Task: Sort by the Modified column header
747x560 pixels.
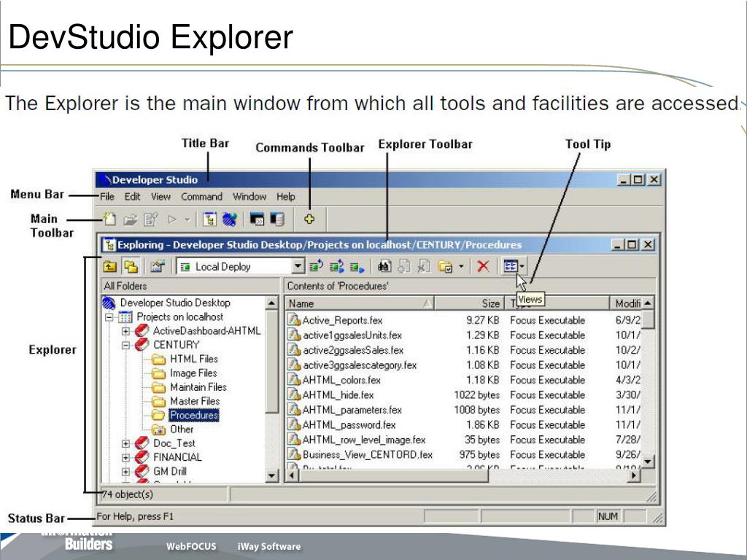Action: (x=626, y=303)
